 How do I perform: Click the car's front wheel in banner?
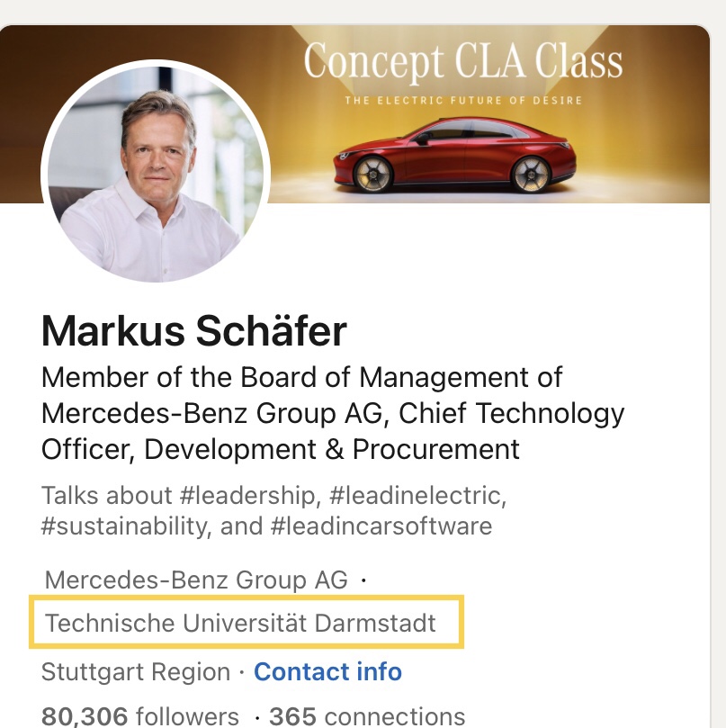click(372, 174)
